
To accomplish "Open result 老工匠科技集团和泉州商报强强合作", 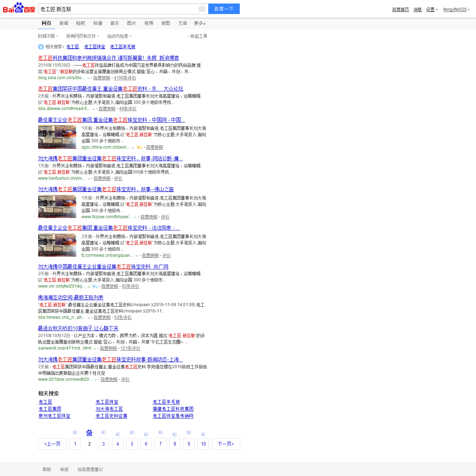I will coord(108,58).
